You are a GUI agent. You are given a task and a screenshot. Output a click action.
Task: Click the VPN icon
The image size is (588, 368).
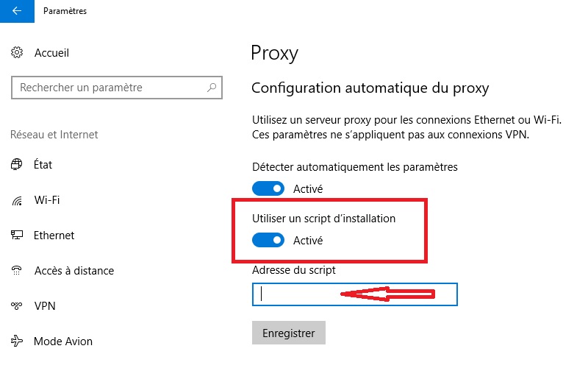coord(16,305)
